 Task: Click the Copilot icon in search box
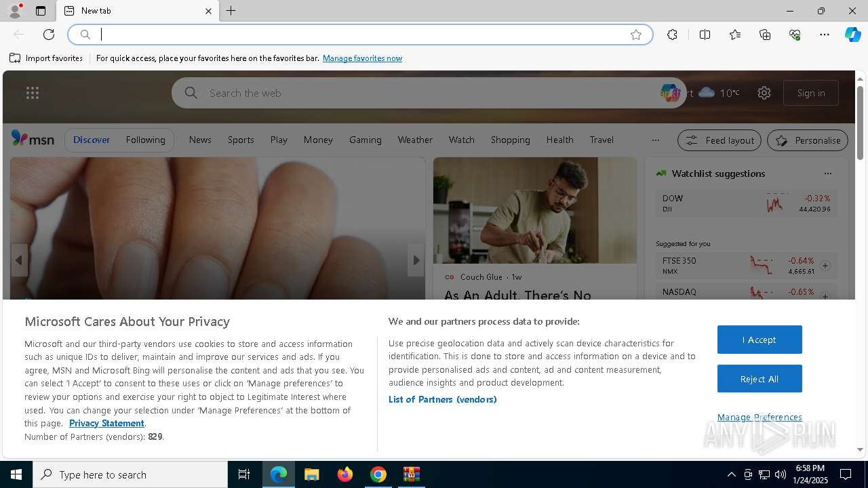point(669,93)
